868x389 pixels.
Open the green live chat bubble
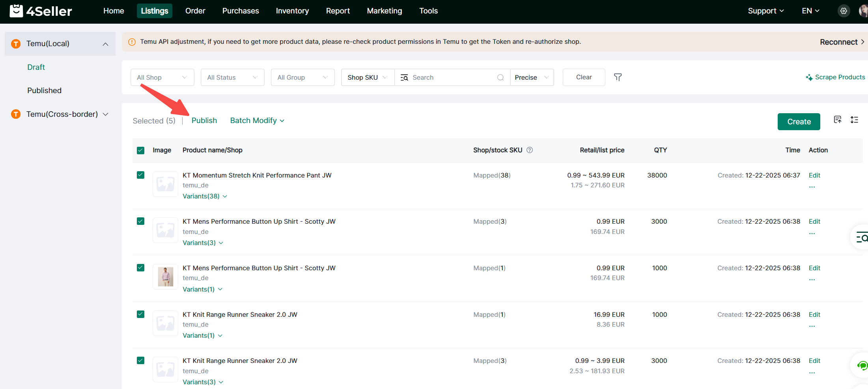click(x=862, y=366)
